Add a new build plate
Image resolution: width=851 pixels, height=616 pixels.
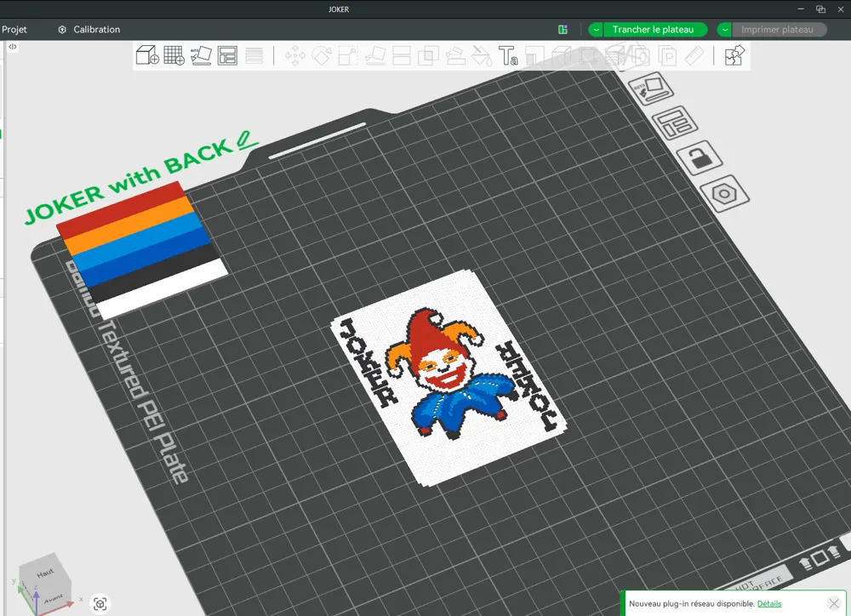coord(174,55)
